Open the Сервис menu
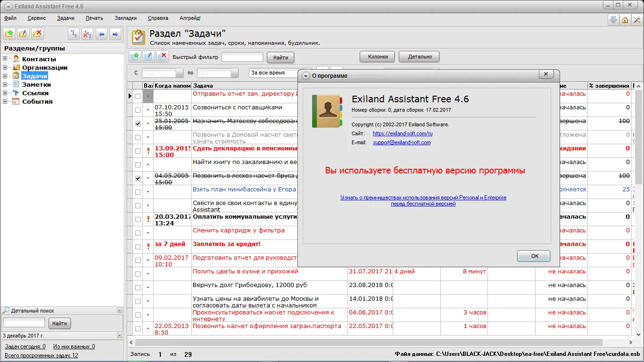Image resolution: width=644 pixels, height=362 pixels. pos(37,18)
